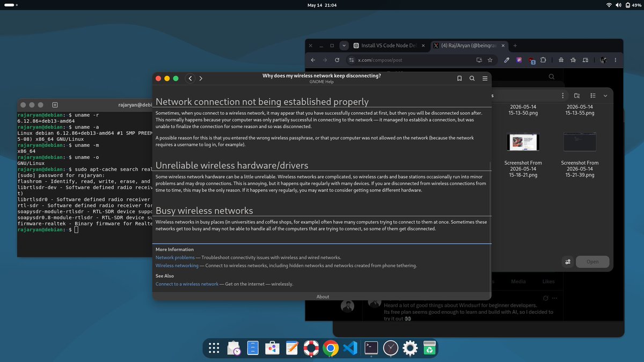
Task: Open search in GNOME Help header
Action: [472, 78]
